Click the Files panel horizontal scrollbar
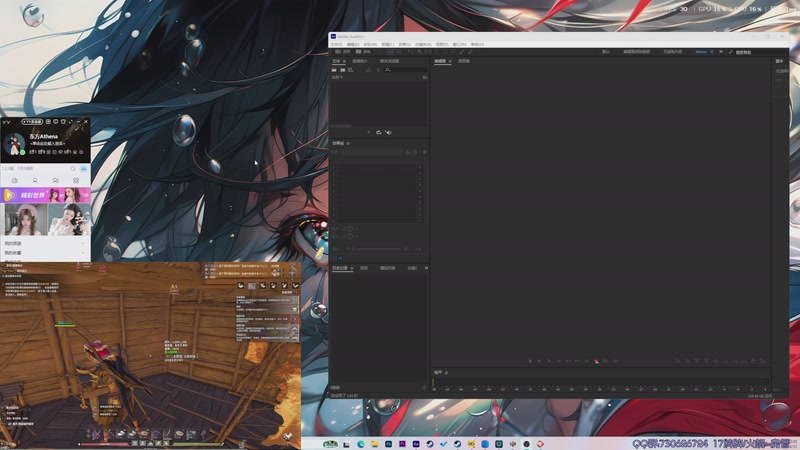 341,126
